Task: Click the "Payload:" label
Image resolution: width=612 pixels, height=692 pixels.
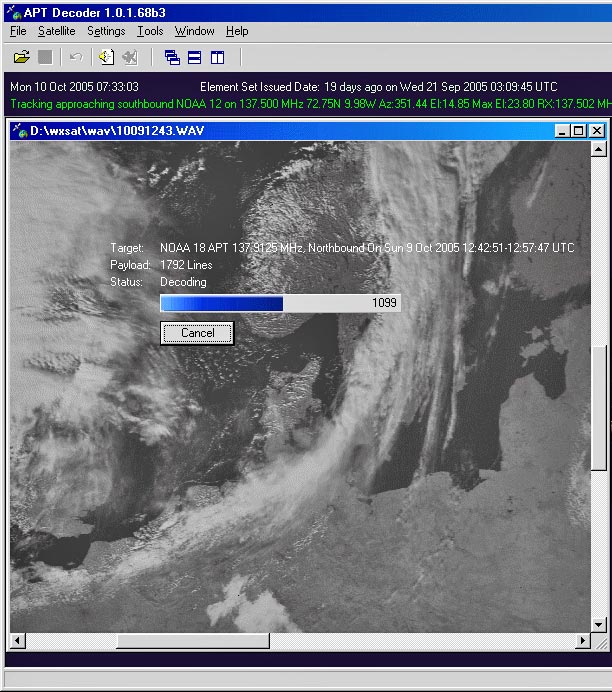Action: point(130,265)
